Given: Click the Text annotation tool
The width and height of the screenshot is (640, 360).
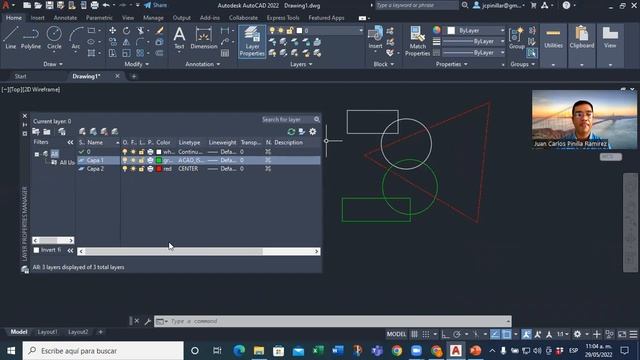Looking at the screenshot, I should pos(179,38).
